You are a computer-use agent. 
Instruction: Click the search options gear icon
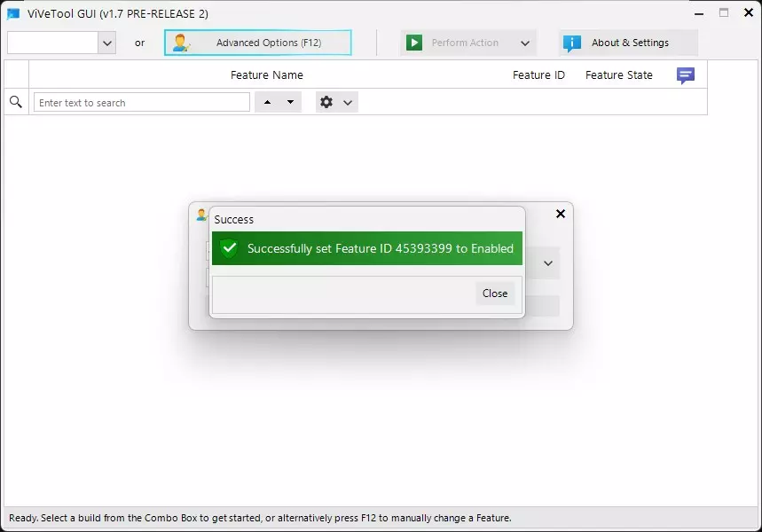[326, 102]
